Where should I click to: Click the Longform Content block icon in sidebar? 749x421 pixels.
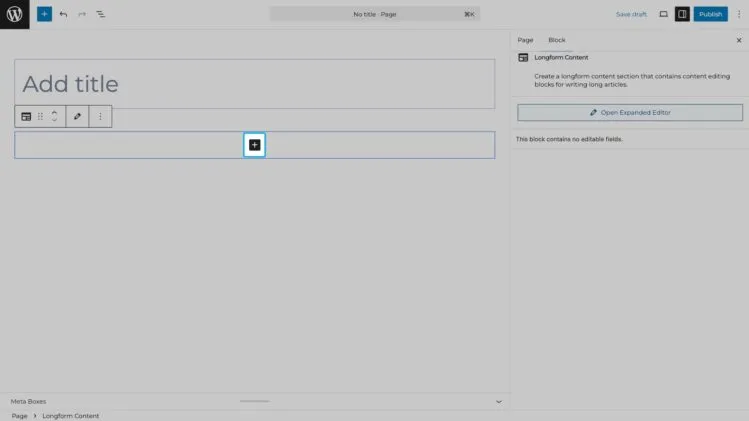[523, 57]
